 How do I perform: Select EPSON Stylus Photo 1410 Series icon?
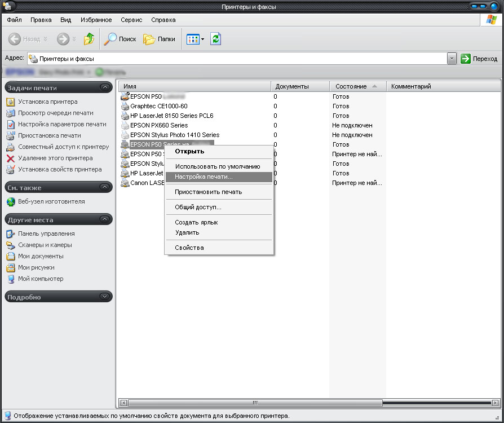point(125,135)
